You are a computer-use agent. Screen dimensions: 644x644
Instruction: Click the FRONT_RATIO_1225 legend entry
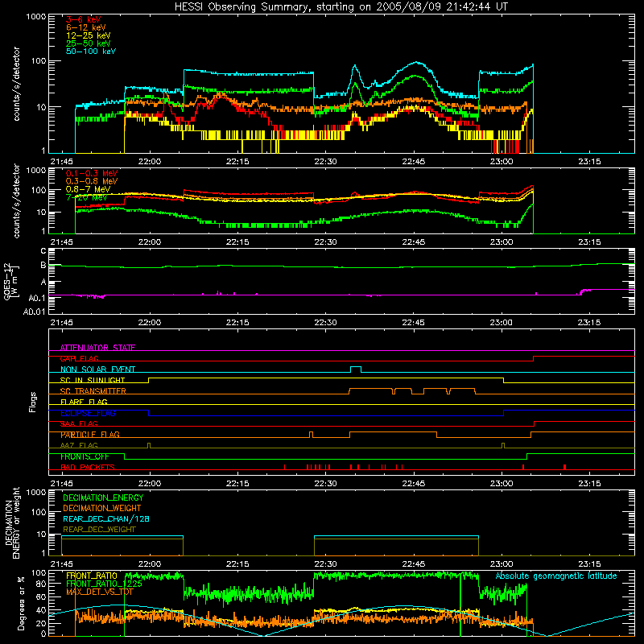[104, 584]
